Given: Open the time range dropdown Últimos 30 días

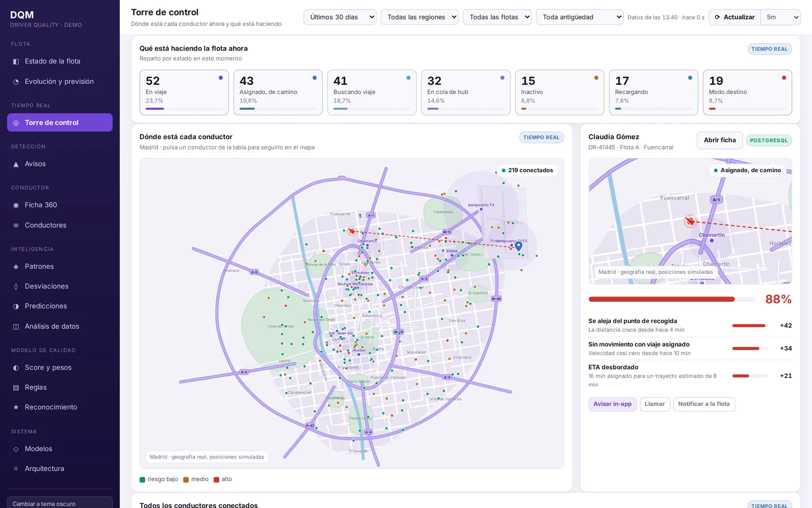Looking at the screenshot, I should [x=340, y=17].
